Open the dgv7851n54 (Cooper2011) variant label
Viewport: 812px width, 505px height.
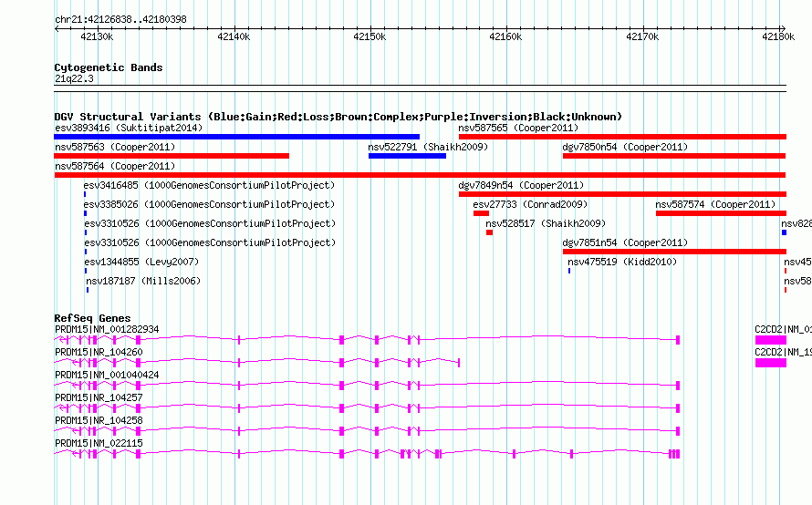pos(625,242)
